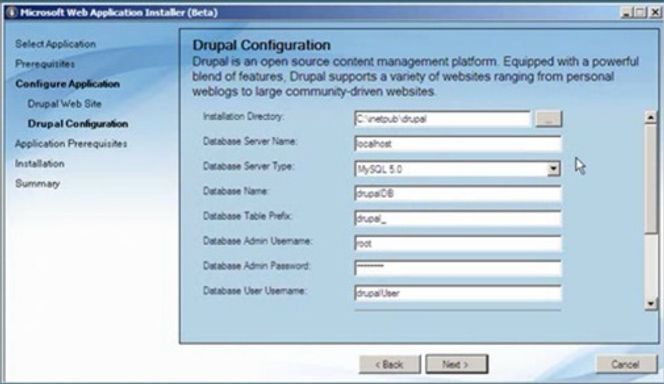Viewport: 664px width, 384px height.
Task: Click the Installation Directory label
Action: pyautogui.click(x=243, y=116)
